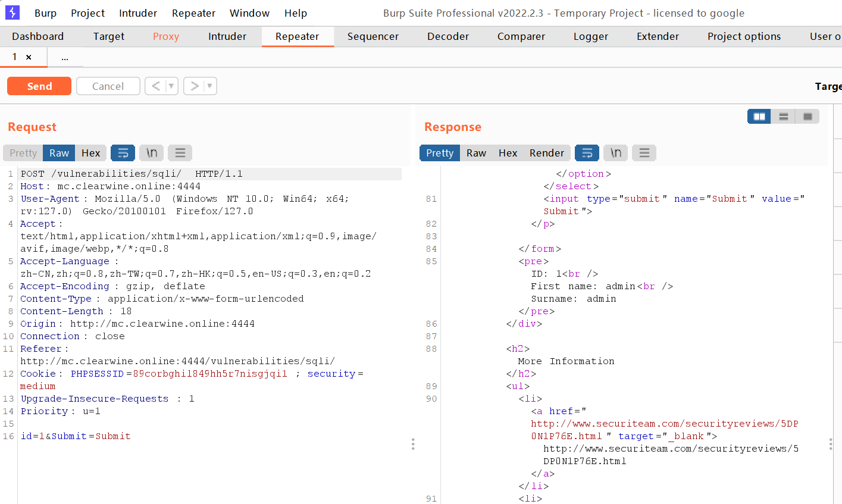Click the Response panel heading
842x504 pixels.
(453, 127)
